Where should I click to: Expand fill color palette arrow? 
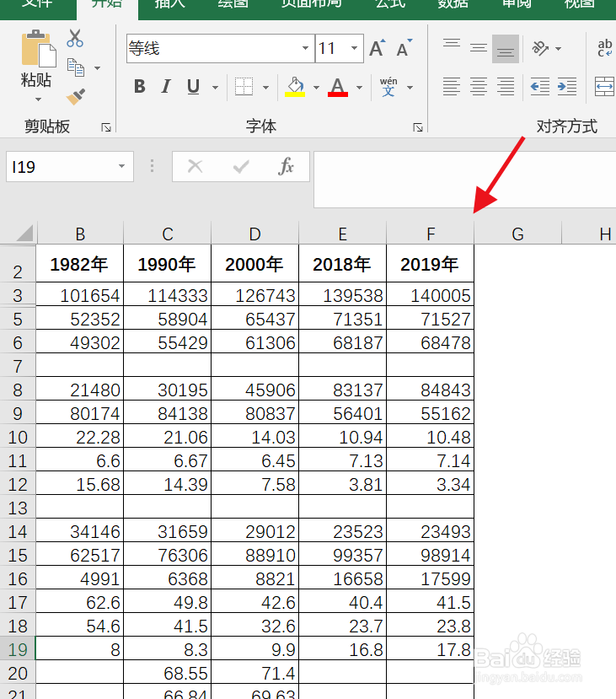316,88
